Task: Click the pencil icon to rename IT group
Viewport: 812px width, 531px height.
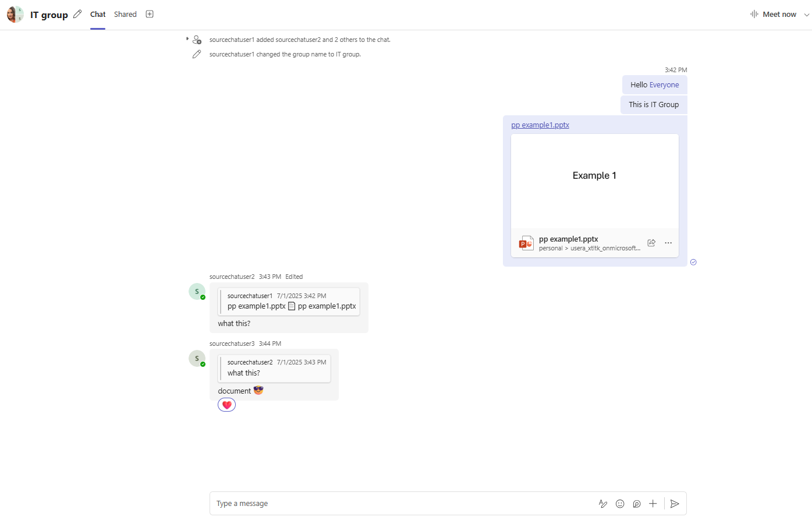Action: pos(77,14)
